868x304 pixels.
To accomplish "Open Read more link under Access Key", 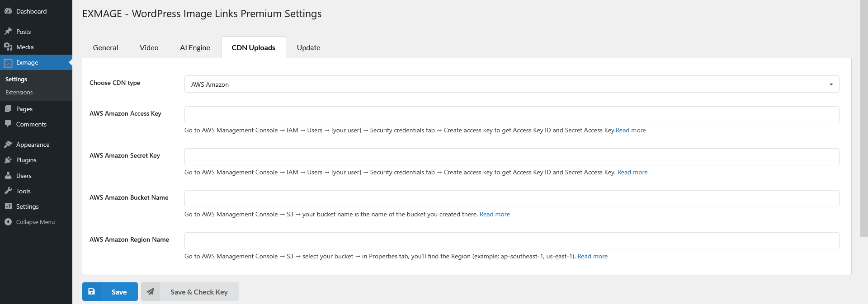I will (x=631, y=130).
